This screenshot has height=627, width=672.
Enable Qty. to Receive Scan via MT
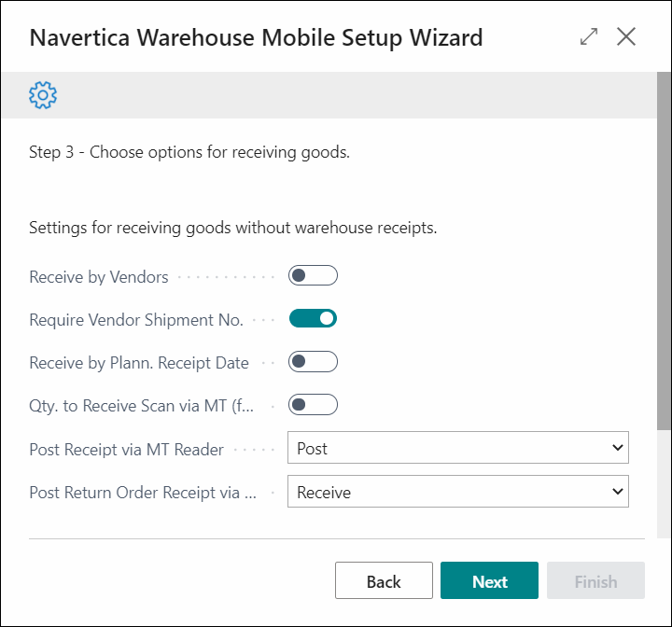click(313, 405)
